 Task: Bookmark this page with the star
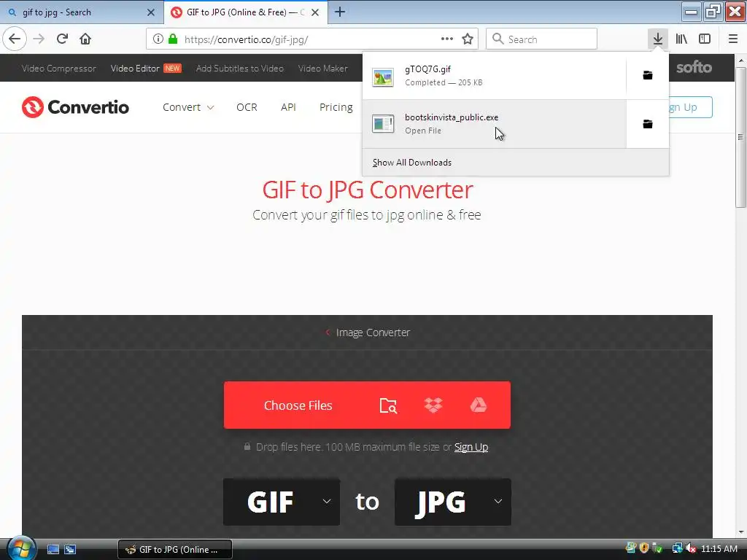468,39
